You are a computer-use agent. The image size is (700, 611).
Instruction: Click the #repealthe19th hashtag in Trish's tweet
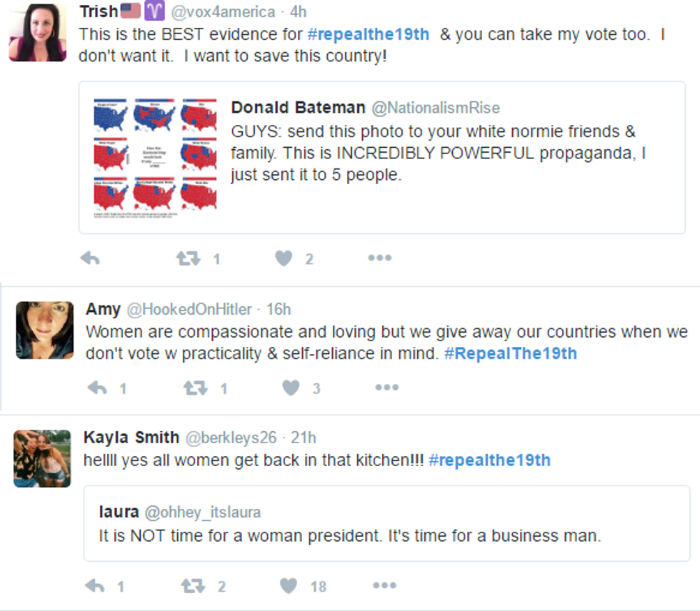pos(369,34)
